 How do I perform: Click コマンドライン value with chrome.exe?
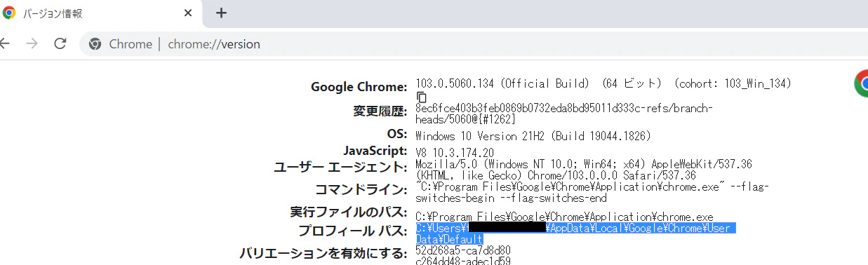click(593, 193)
